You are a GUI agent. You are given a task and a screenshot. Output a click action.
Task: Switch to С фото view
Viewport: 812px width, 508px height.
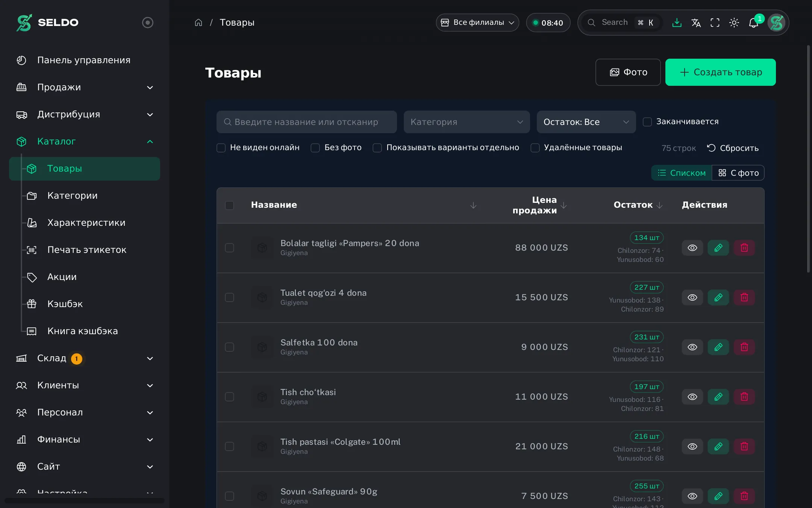[738, 173]
